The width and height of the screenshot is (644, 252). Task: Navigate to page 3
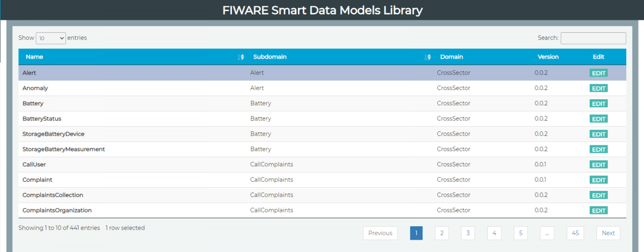[467, 233]
